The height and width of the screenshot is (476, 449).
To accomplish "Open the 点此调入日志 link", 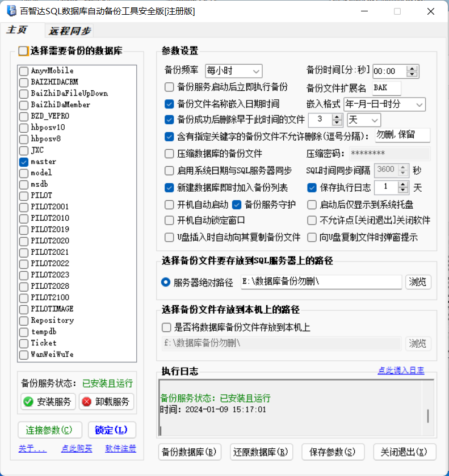I will 401,370.
